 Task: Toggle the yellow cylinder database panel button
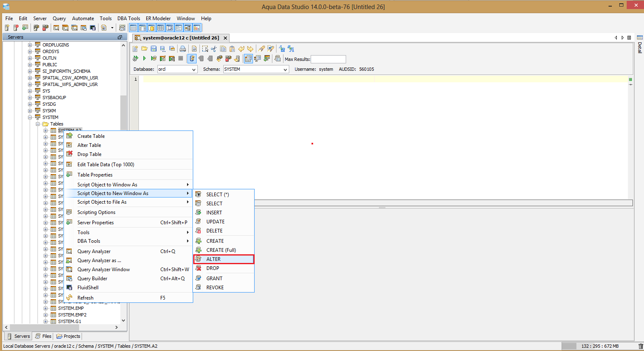(151, 28)
